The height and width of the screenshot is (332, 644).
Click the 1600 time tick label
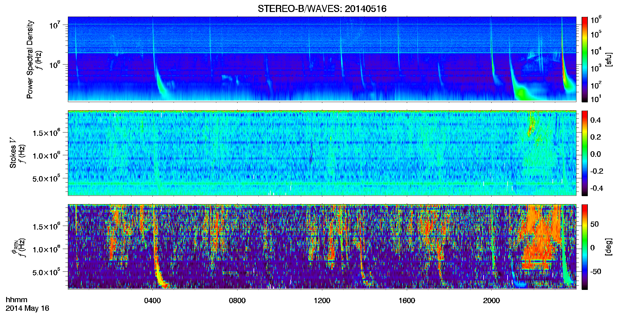pyautogui.click(x=407, y=301)
